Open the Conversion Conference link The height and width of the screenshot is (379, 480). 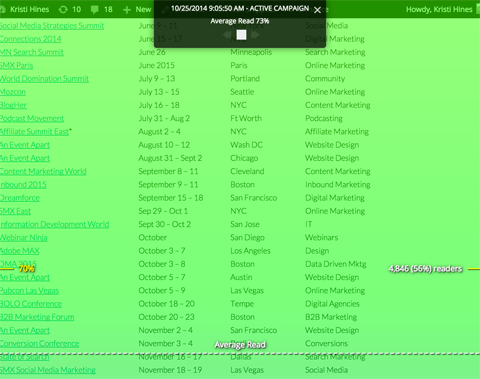(x=40, y=344)
